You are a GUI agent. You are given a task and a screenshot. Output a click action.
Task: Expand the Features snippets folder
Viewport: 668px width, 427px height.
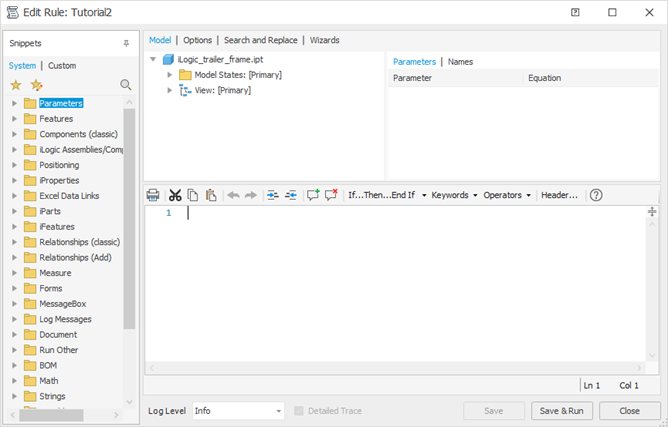click(x=14, y=118)
